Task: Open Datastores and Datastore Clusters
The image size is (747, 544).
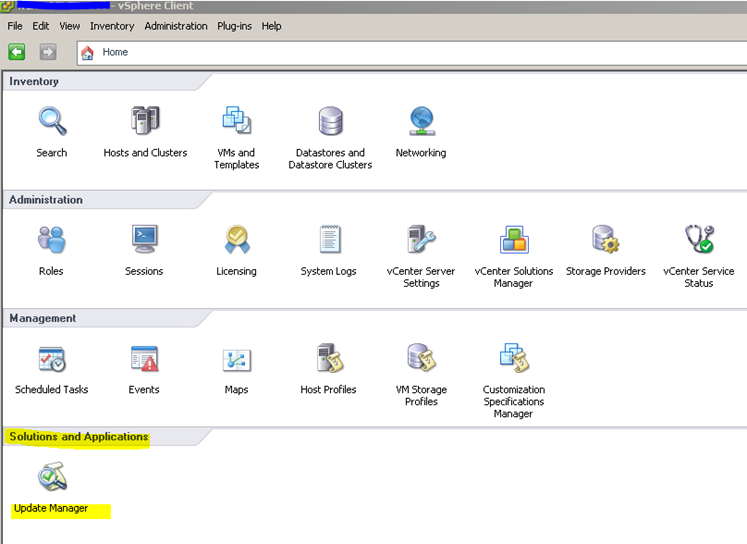Action: coord(330,121)
